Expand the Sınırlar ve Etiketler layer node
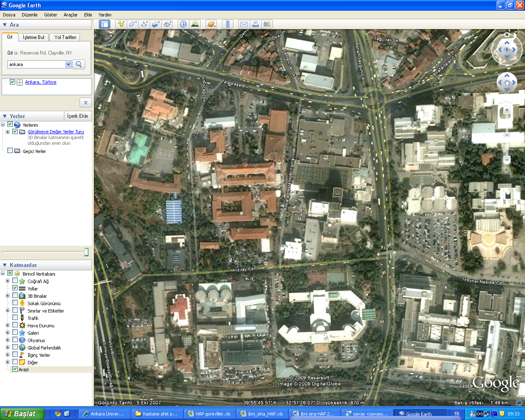Screen dimensions: 525x420 click(x=7, y=310)
